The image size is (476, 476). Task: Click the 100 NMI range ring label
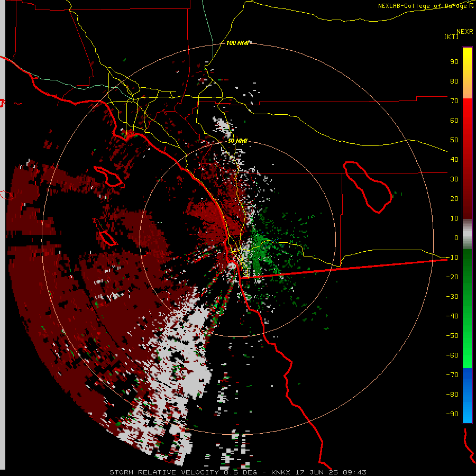pos(237,43)
